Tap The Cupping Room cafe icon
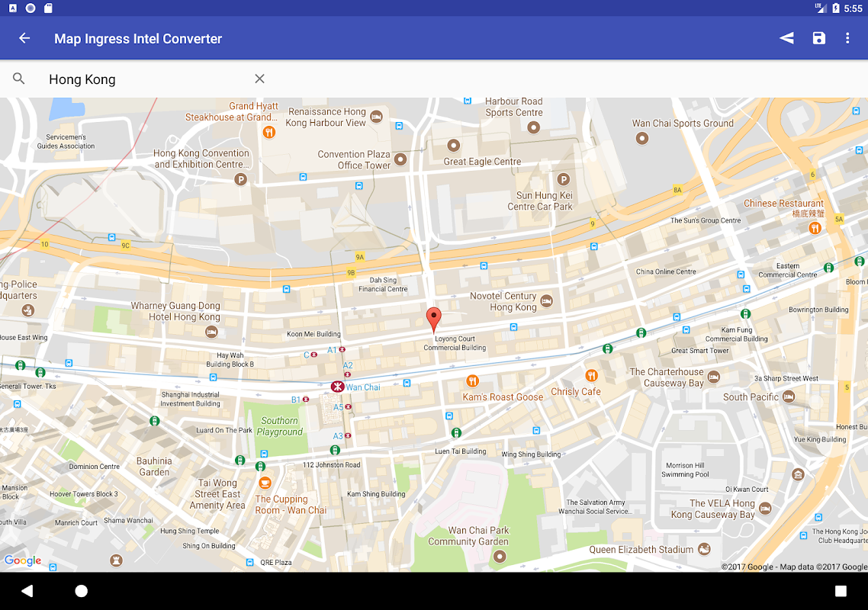The height and width of the screenshot is (610, 868). point(265,483)
